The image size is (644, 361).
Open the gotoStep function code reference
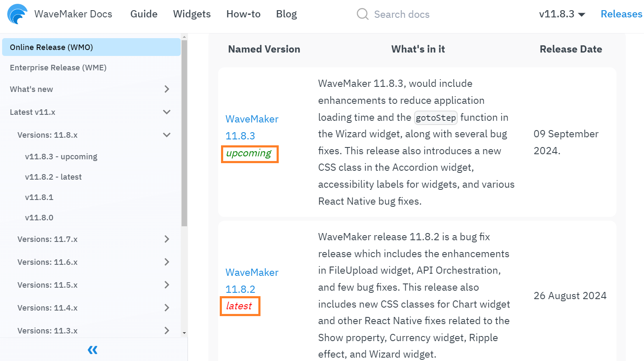(436, 117)
